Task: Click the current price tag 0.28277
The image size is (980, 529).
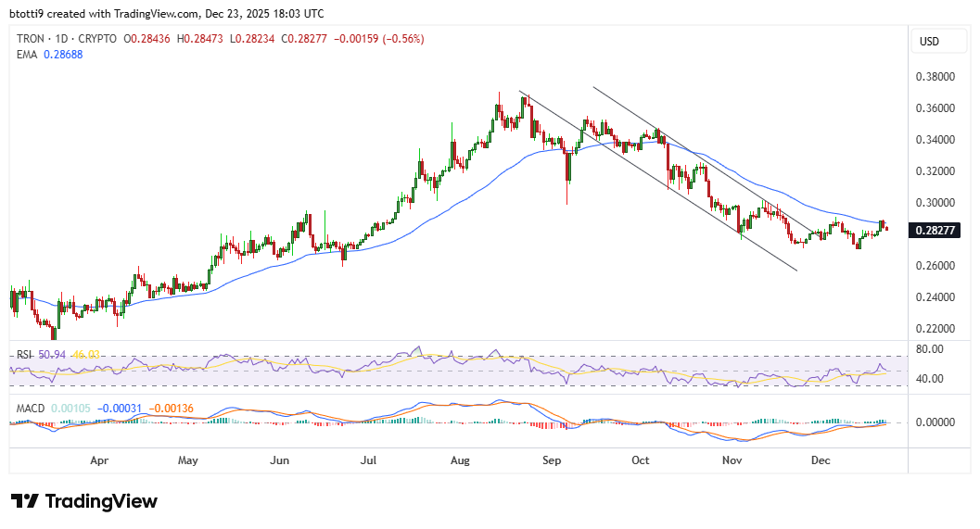Action: pos(936,230)
